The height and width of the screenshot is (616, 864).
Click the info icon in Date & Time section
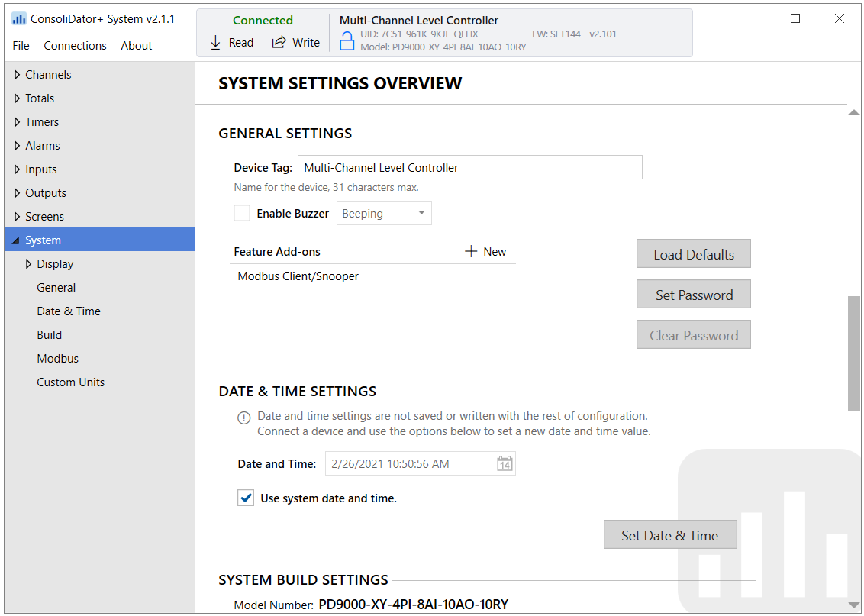pyautogui.click(x=243, y=418)
